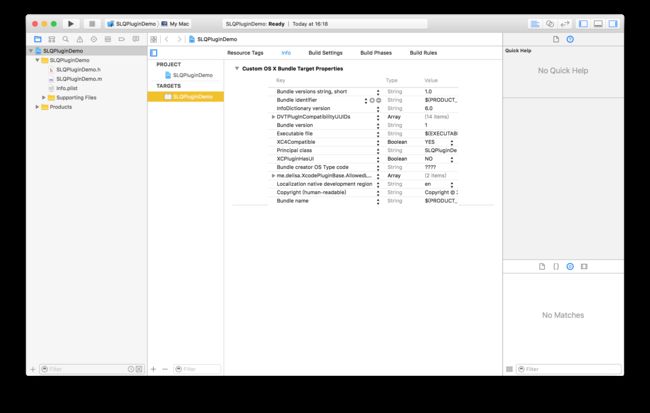This screenshot has height=413, width=650.
Task: Open the Find navigator
Action: tap(65, 39)
